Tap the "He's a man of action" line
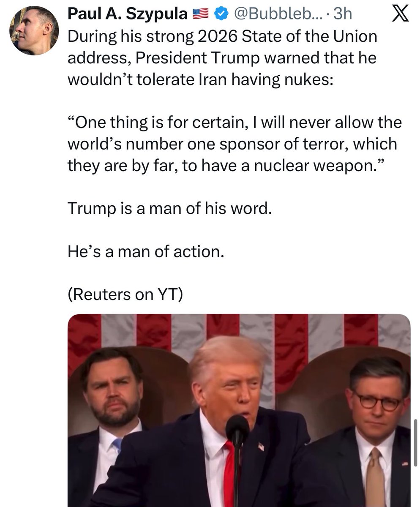 pos(145,252)
